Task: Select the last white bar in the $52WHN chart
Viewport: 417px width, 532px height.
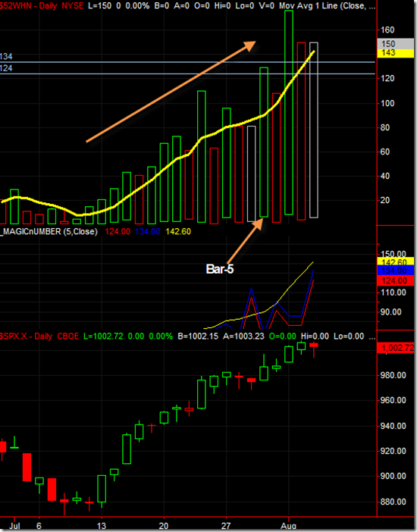Action: coord(314,130)
